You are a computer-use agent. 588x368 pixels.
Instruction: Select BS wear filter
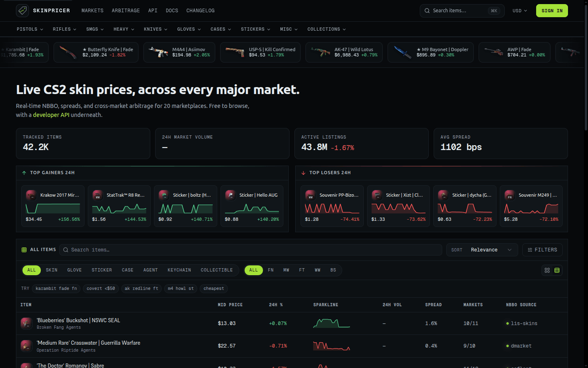333,270
